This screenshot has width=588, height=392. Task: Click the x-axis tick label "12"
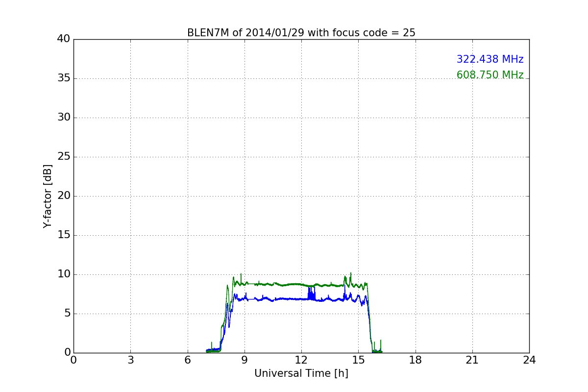(x=301, y=360)
